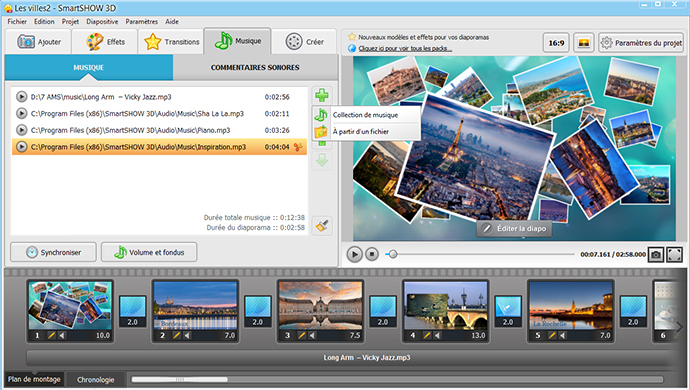Click the pencil edit icon on slide 2

(177, 335)
